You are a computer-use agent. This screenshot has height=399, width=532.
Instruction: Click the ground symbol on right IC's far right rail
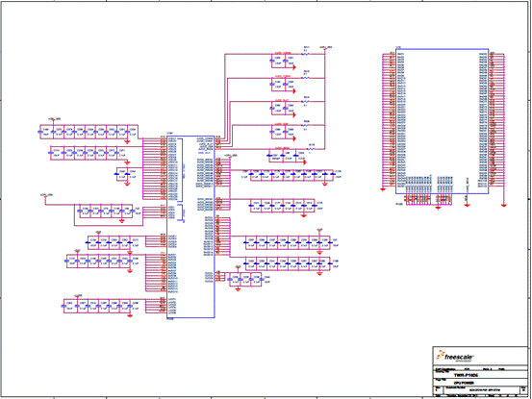click(504, 205)
